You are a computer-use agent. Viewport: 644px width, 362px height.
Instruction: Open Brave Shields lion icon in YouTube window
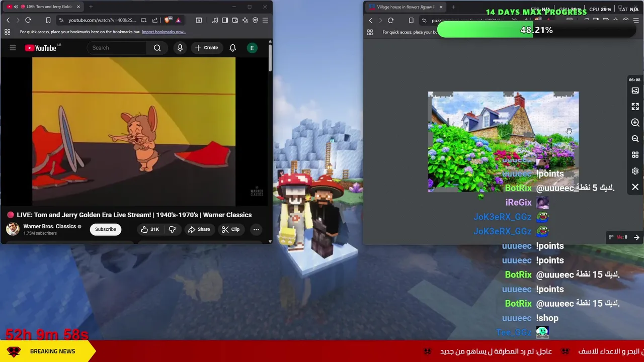coord(169,20)
